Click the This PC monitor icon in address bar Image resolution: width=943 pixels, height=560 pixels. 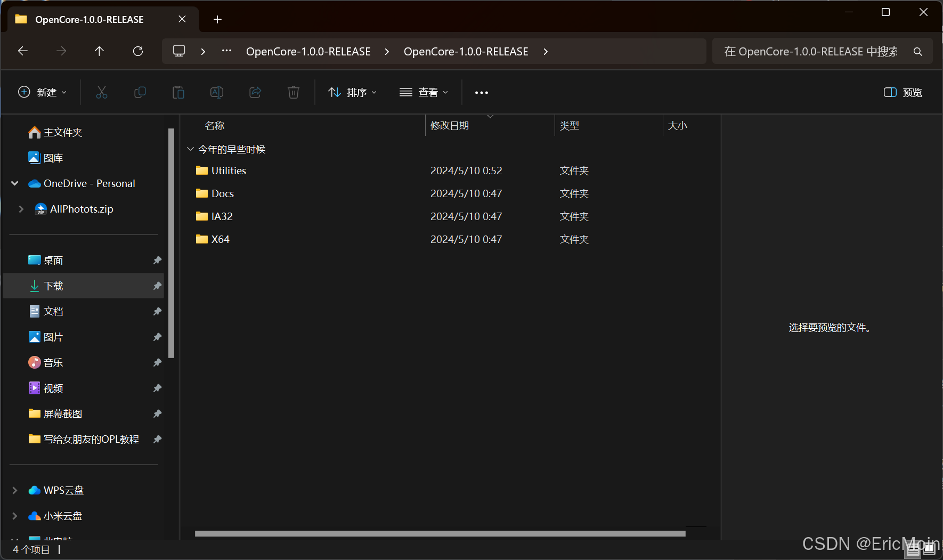pyautogui.click(x=179, y=51)
